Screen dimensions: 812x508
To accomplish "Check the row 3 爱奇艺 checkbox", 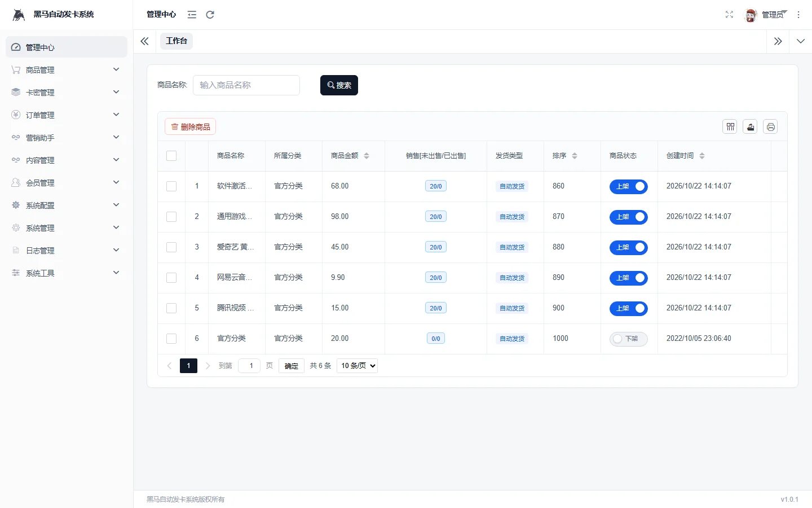I will 171,247.
